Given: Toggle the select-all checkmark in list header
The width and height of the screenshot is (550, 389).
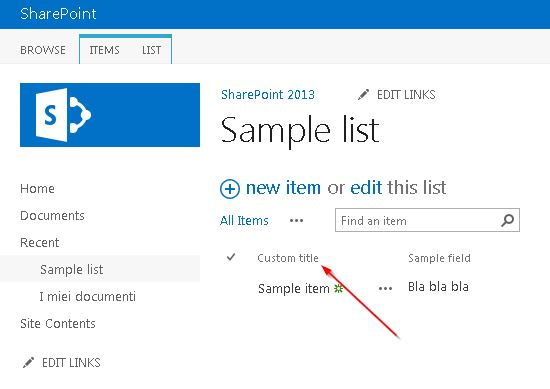Looking at the screenshot, I should coord(231,257).
